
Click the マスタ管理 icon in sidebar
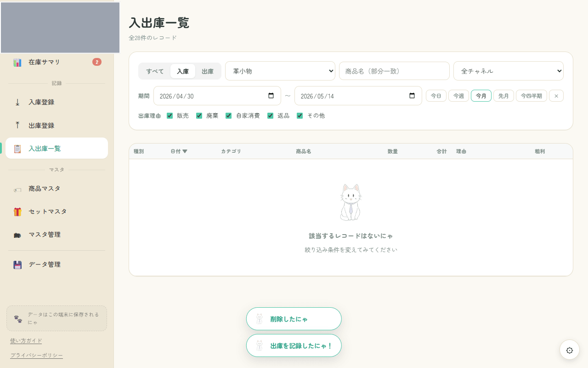tap(17, 235)
